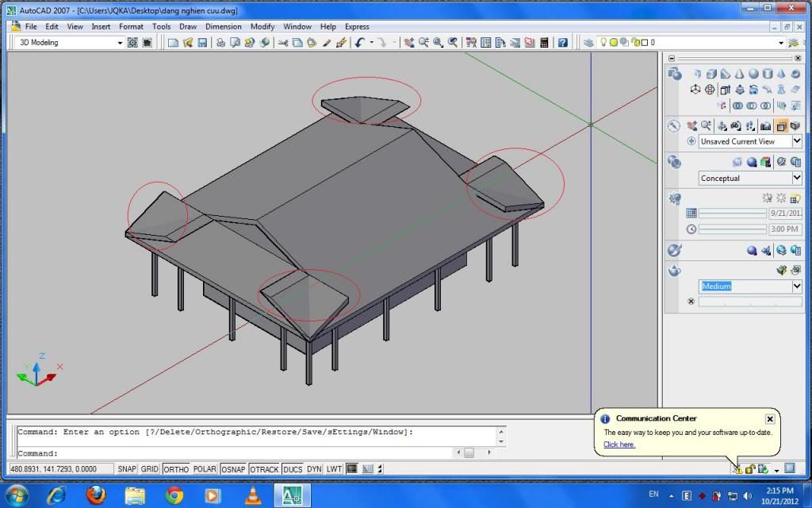Select the Wedge solid tool
Viewport: 812px width, 508px height.
[x=726, y=74]
